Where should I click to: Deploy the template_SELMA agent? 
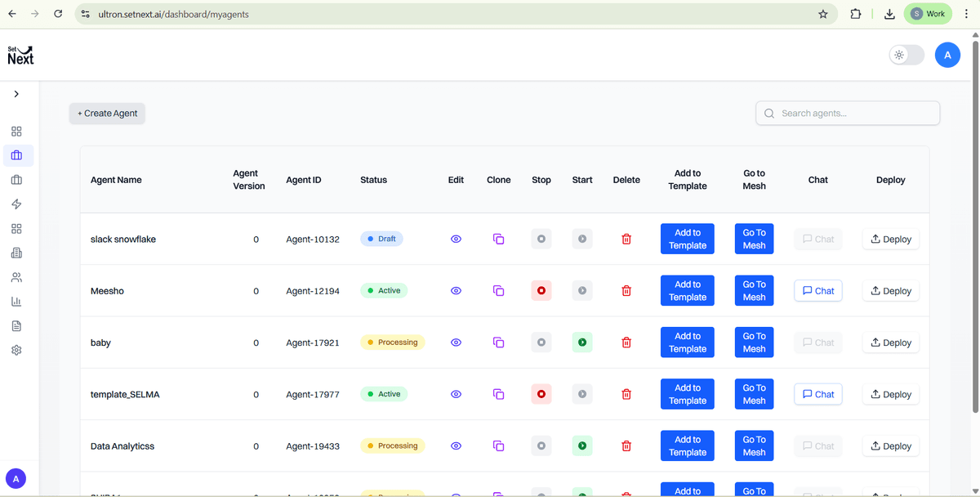(891, 394)
